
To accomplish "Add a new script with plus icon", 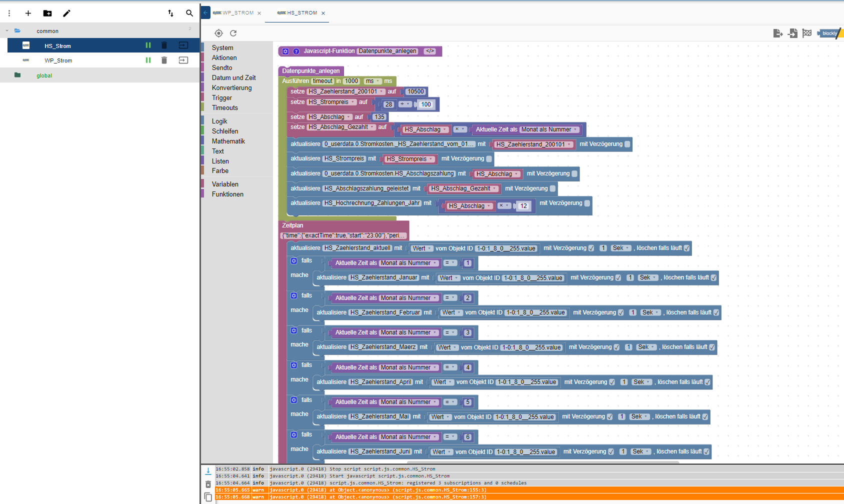I will (28, 13).
